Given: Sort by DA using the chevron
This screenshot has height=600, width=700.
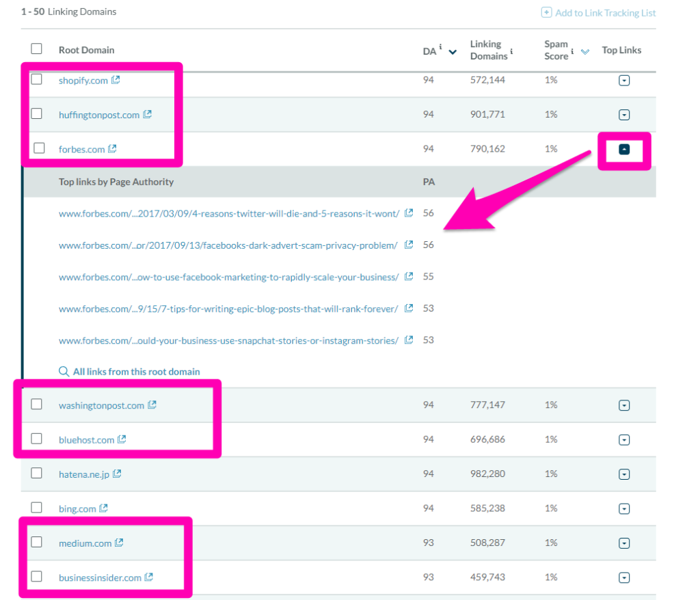Looking at the screenshot, I should (453, 52).
